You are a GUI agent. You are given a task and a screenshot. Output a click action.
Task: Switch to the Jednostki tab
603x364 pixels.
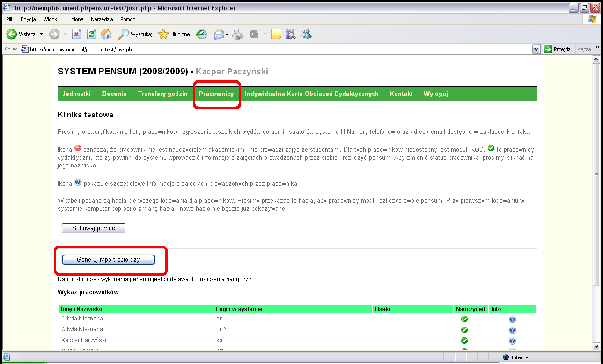[76, 94]
